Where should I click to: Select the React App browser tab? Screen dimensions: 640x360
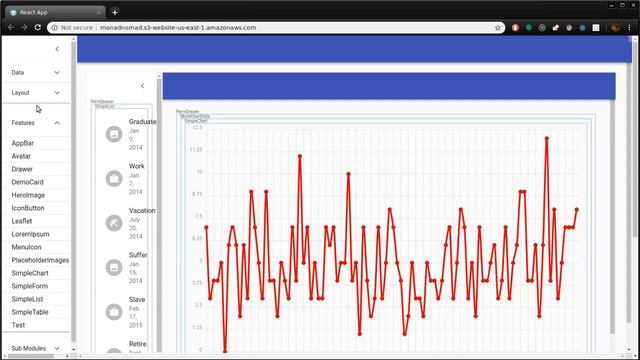tap(55, 12)
